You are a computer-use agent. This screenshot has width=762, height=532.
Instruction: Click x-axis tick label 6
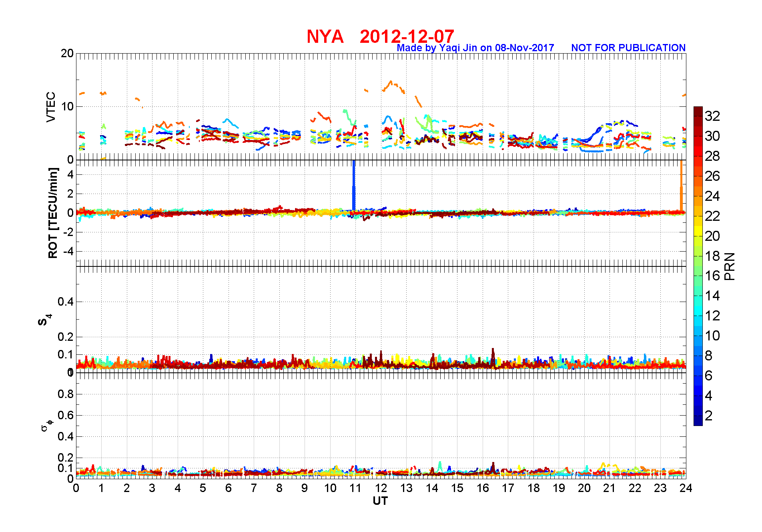[229, 488]
